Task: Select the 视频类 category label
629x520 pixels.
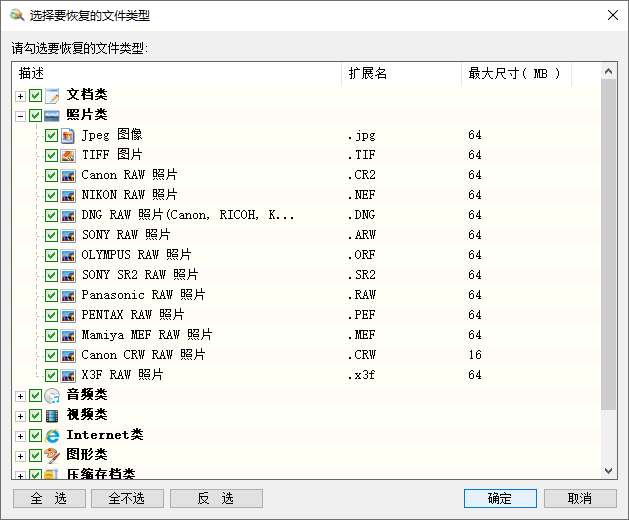Action: click(x=87, y=414)
